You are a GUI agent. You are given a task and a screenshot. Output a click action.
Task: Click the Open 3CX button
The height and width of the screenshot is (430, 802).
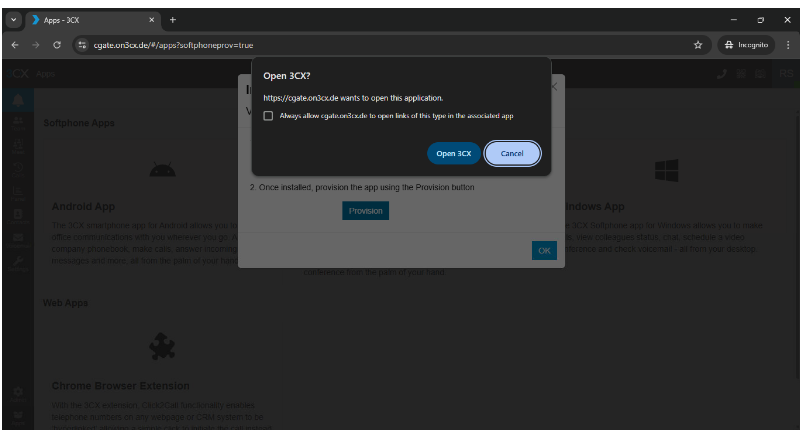[x=454, y=153]
